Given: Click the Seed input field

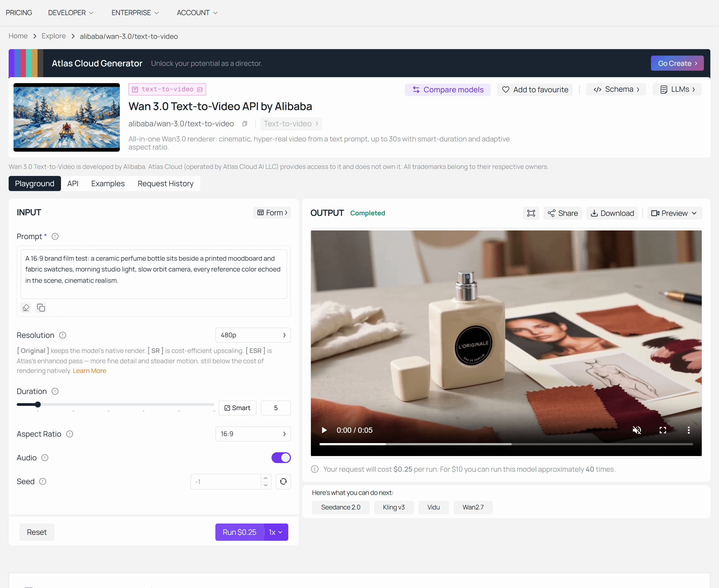Looking at the screenshot, I should coord(226,482).
